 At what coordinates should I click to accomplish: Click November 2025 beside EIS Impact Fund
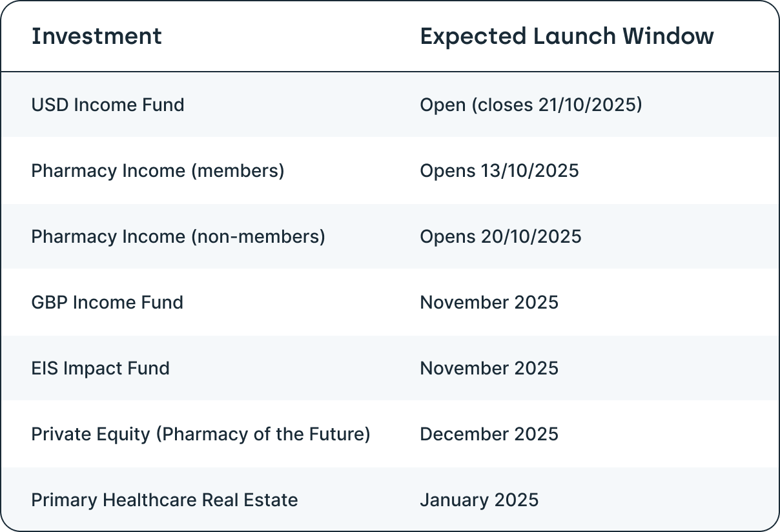pyautogui.click(x=489, y=368)
